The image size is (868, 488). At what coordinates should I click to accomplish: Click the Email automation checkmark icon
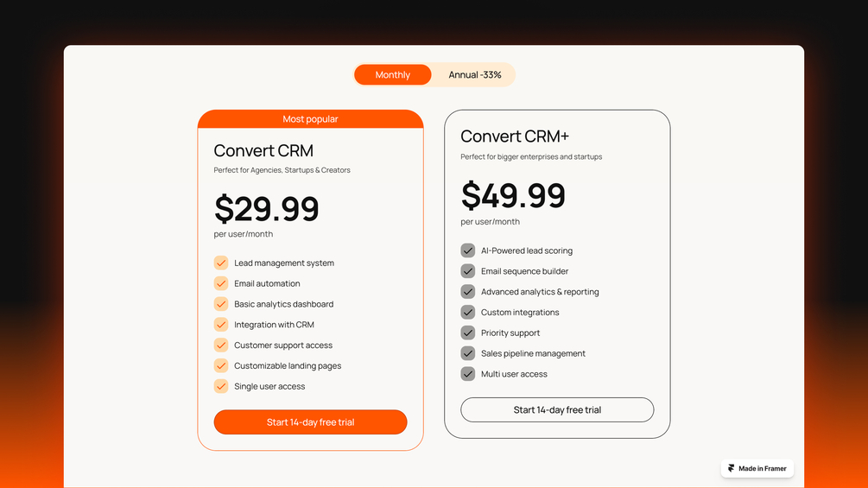(221, 283)
